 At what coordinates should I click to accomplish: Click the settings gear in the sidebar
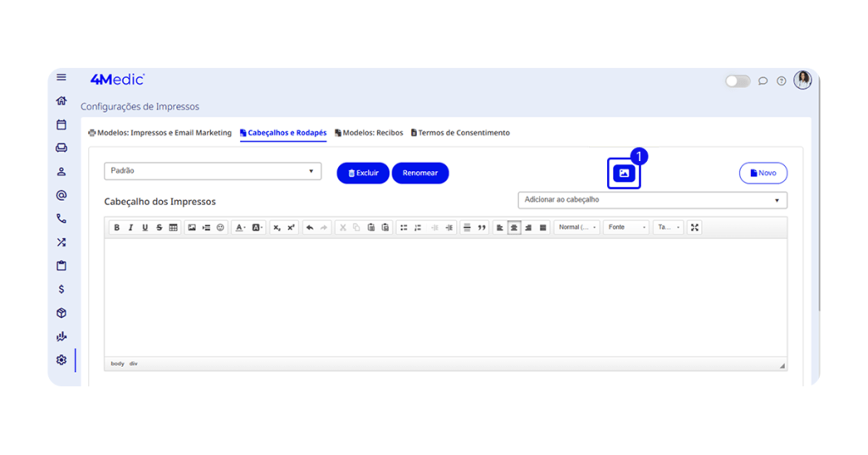[x=61, y=360]
